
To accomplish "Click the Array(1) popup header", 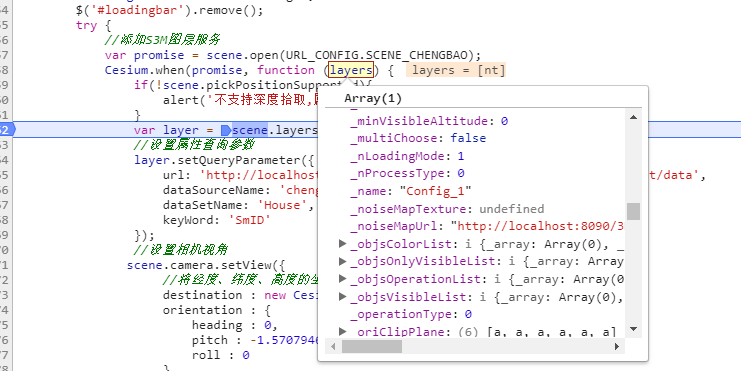I will (373, 98).
